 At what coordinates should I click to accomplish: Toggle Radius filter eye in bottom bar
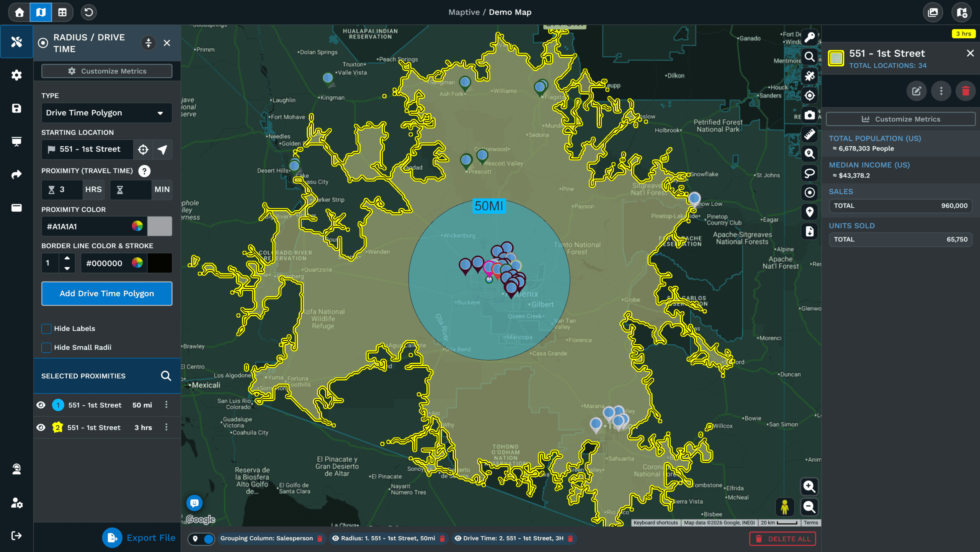pyautogui.click(x=335, y=538)
